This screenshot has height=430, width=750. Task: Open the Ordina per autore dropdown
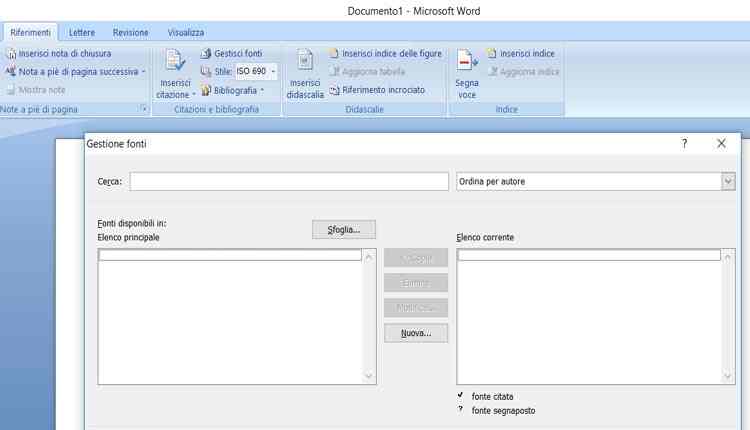tap(728, 182)
